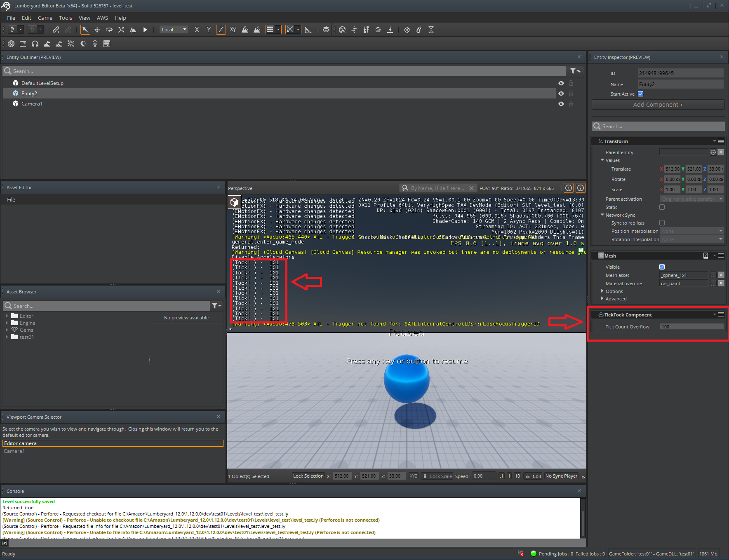
Task: Click the lightbulb toolbar icon
Action: (x=95, y=44)
